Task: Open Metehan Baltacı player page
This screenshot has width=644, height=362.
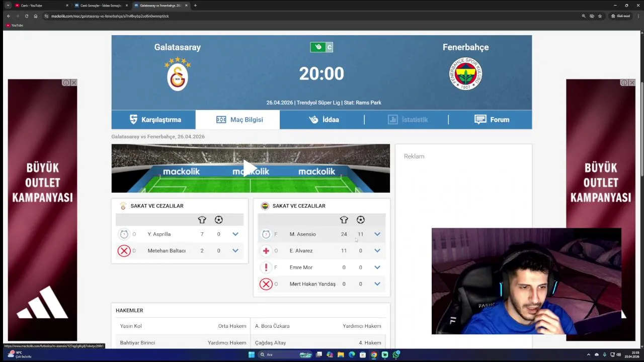Action: pyautogui.click(x=167, y=251)
